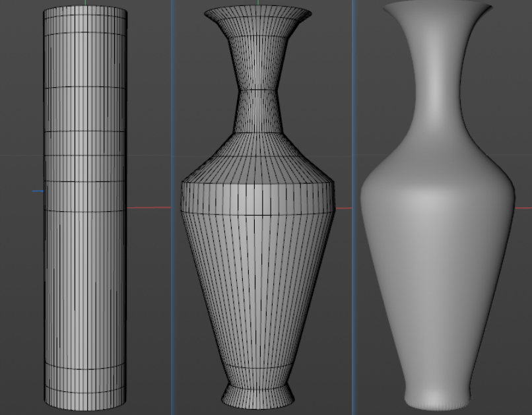This screenshot has height=415, width=532.
Task: Click the blue axis marker left of cylinder
Action: [x=38, y=191]
